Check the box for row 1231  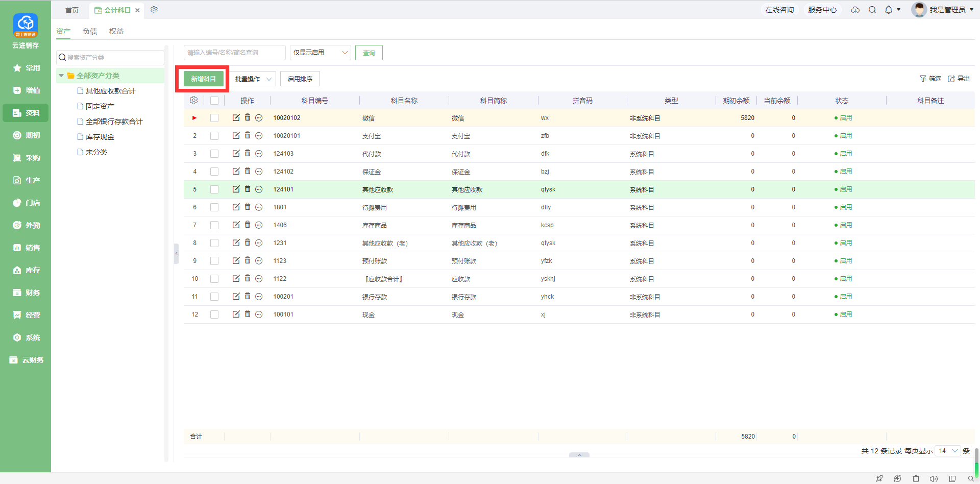coord(214,243)
